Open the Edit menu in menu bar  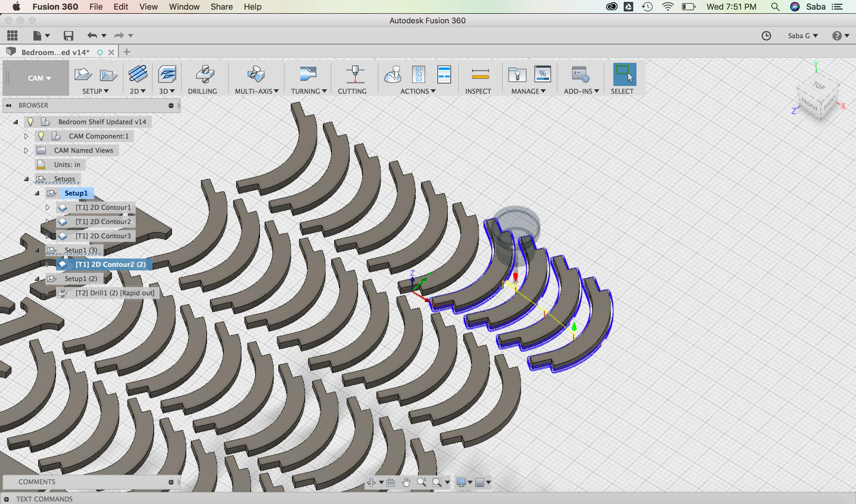120,7
